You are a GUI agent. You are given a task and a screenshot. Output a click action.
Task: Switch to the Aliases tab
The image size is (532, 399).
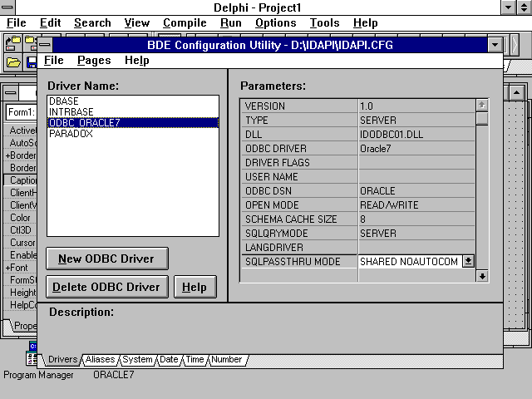100,360
